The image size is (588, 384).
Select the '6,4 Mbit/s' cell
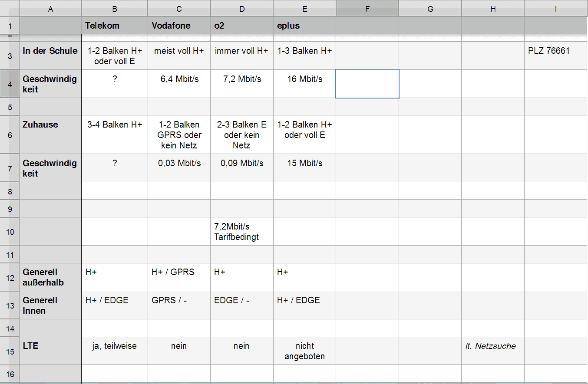pos(179,84)
